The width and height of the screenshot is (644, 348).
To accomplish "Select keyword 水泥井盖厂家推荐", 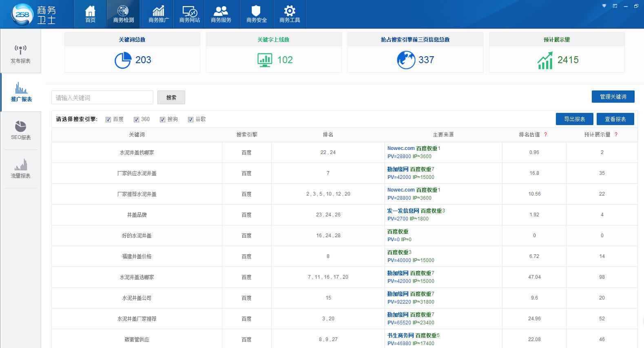I will (137, 319).
